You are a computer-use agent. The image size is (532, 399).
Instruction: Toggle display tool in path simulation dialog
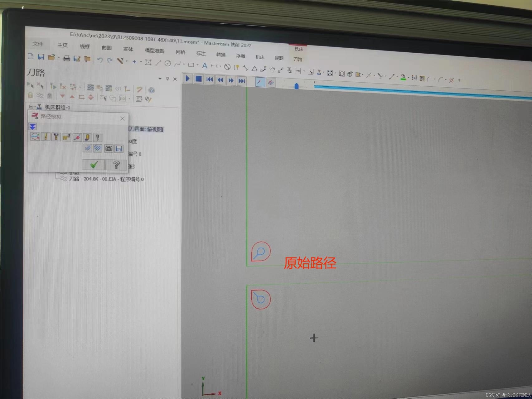click(46, 137)
